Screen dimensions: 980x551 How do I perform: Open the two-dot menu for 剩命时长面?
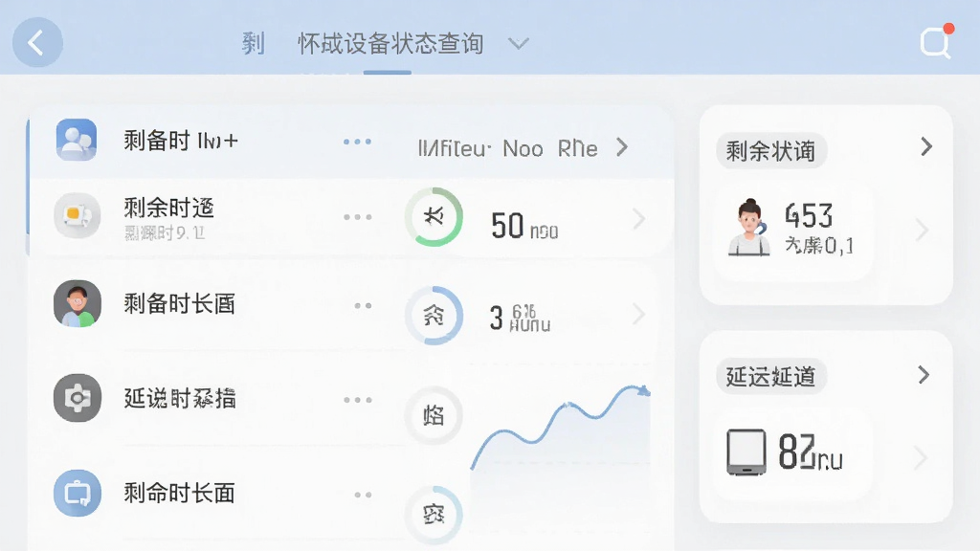(x=363, y=495)
